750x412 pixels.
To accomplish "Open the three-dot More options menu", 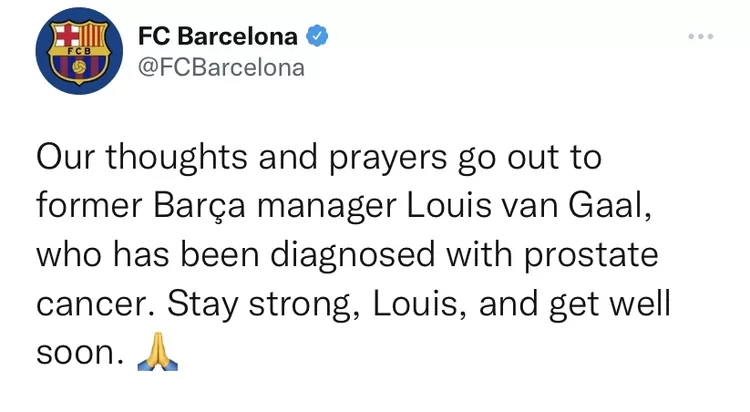I will 701,37.
